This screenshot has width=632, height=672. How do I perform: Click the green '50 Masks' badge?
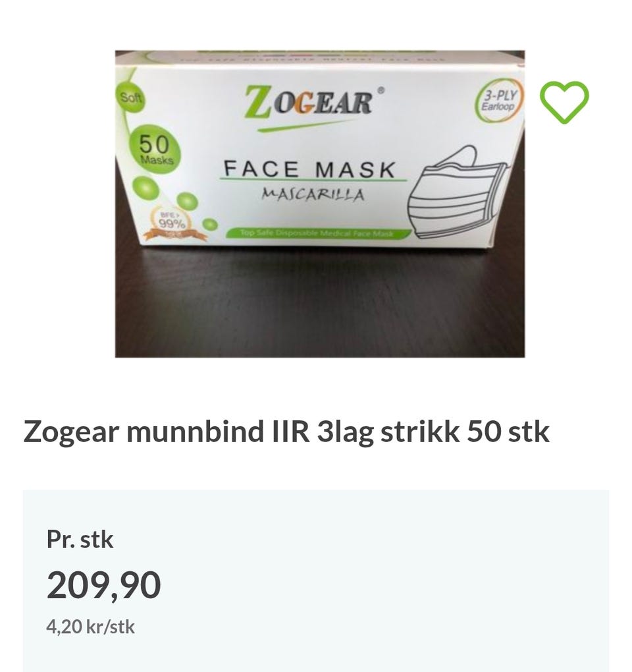coord(153,149)
